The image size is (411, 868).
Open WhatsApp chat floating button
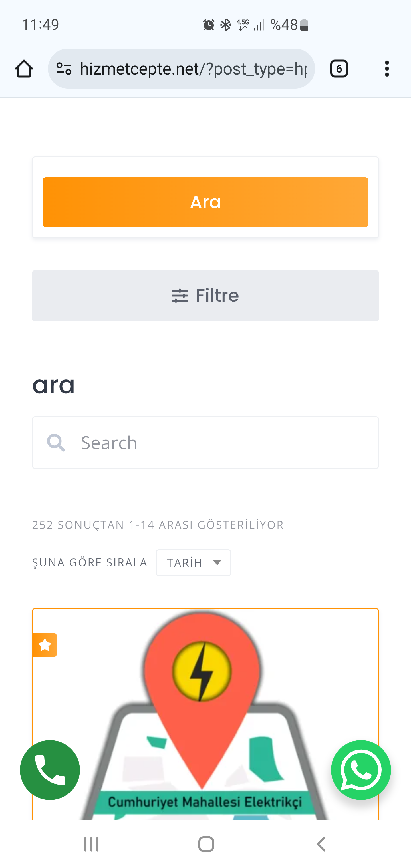coord(361,770)
